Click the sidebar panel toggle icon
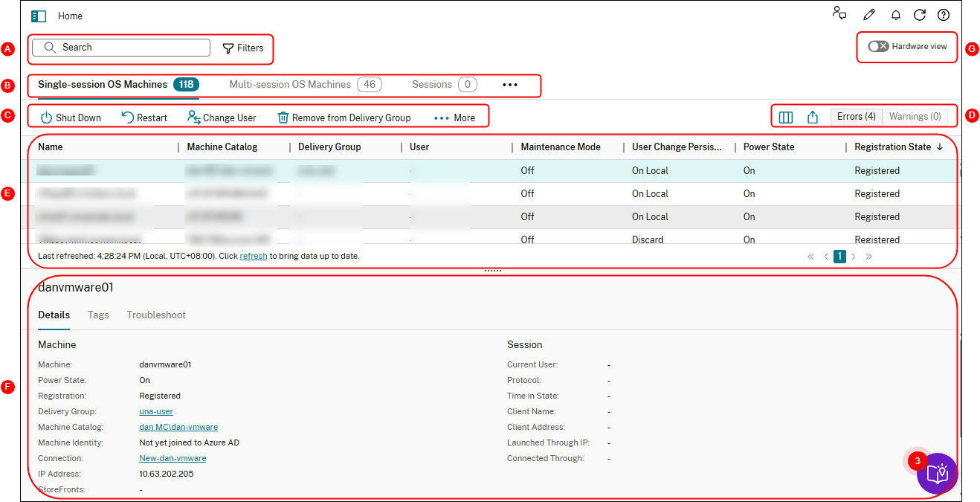The width and height of the screenshot is (980, 502). [x=39, y=16]
